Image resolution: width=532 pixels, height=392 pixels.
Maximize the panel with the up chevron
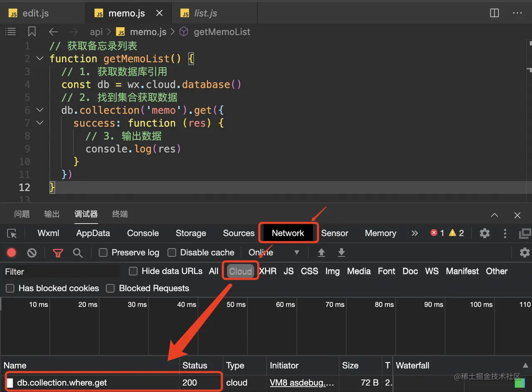pyautogui.click(x=495, y=215)
